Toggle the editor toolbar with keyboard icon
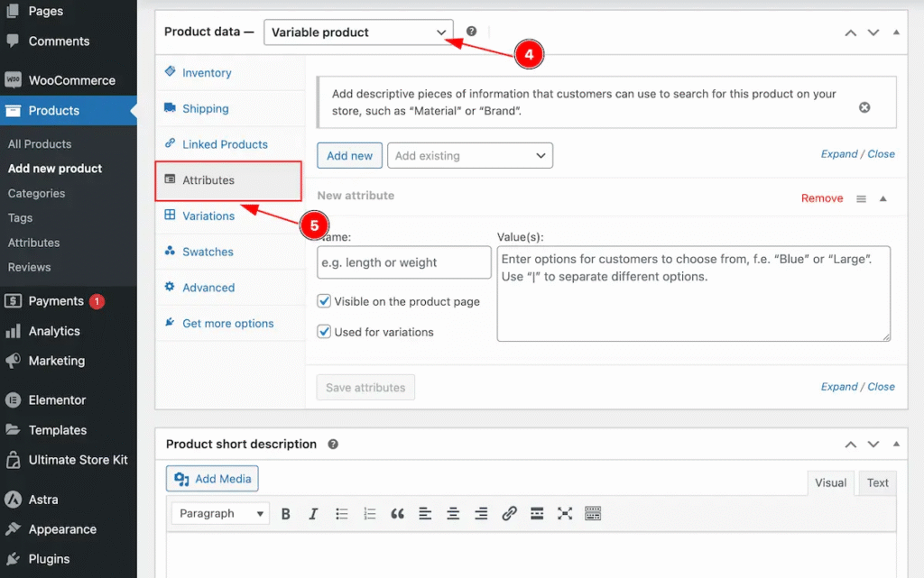 click(x=593, y=514)
